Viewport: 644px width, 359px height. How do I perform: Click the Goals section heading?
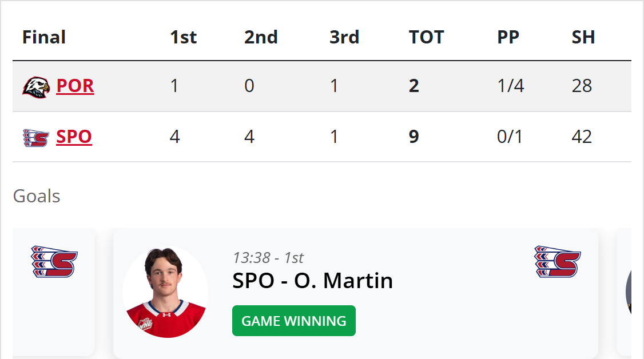click(37, 196)
